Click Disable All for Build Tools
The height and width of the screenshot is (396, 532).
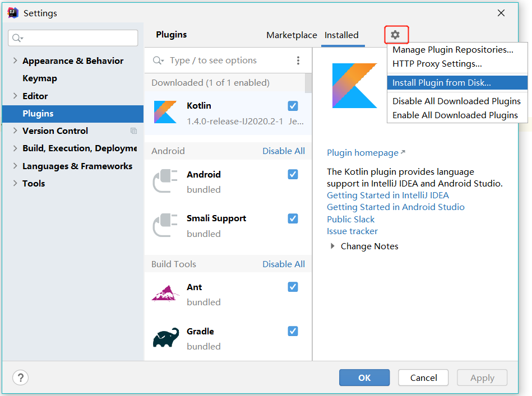tap(284, 264)
